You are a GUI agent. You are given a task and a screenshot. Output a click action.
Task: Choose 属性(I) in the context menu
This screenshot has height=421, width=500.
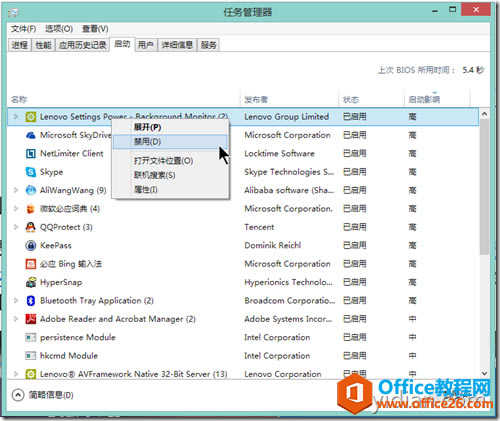point(171,190)
